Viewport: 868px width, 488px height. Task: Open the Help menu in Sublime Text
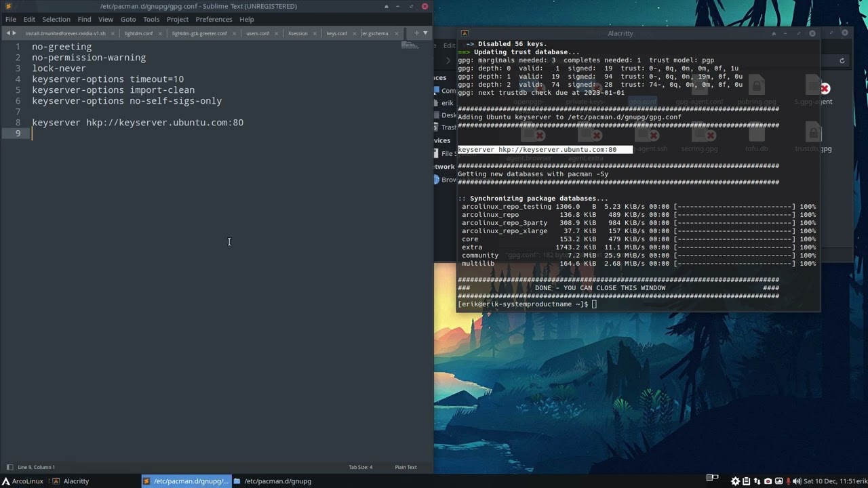[x=247, y=19]
